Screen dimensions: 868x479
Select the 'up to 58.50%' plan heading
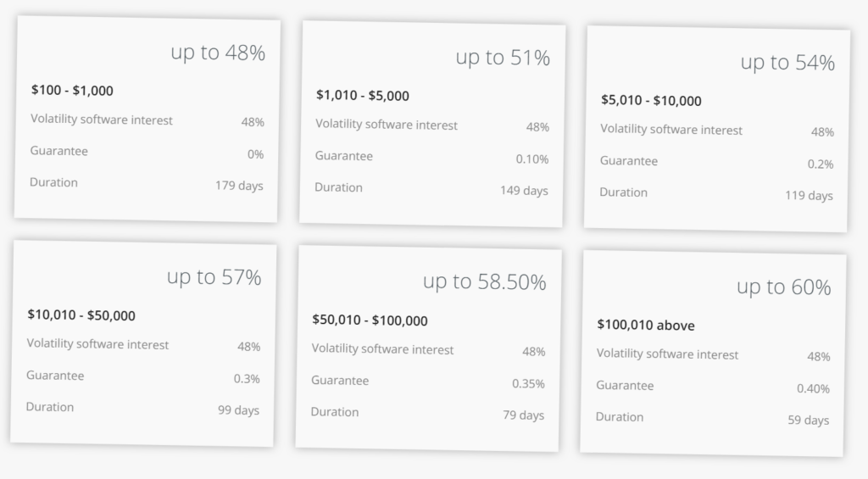[484, 281]
